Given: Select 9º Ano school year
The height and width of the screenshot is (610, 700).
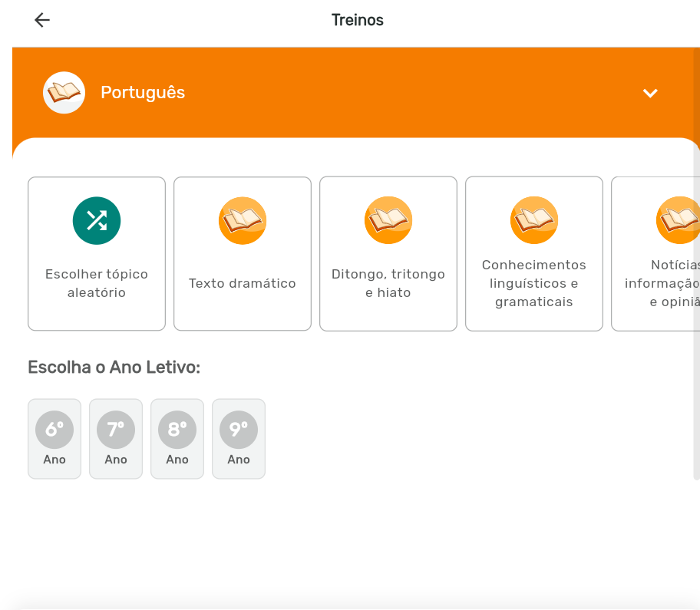Looking at the screenshot, I should pyautogui.click(x=239, y=439).
